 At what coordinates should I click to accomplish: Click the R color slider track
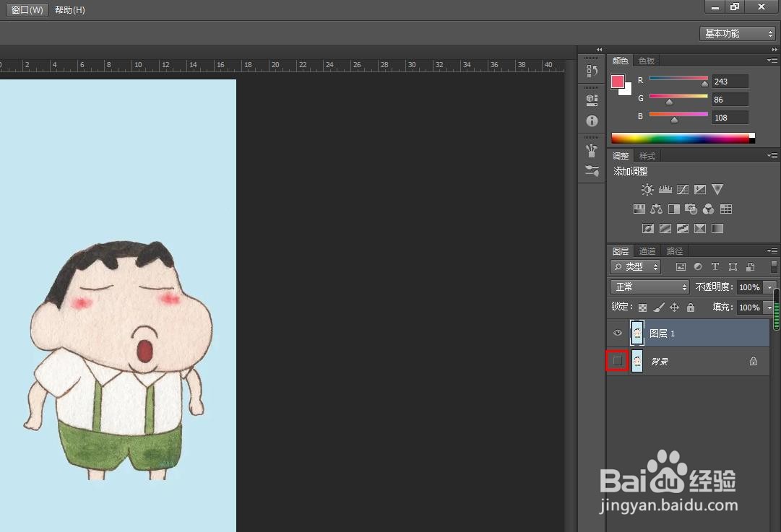(678, 78)
